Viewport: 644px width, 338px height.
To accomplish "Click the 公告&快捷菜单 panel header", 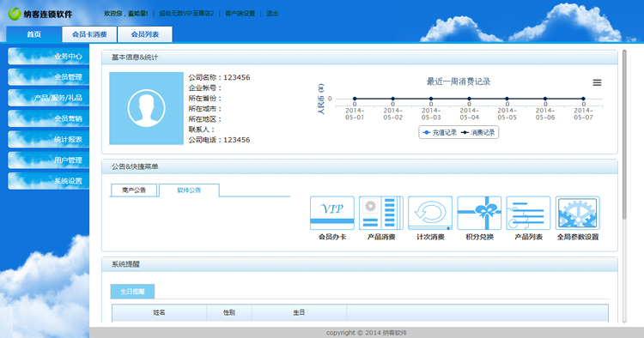I will pos(360,166).
